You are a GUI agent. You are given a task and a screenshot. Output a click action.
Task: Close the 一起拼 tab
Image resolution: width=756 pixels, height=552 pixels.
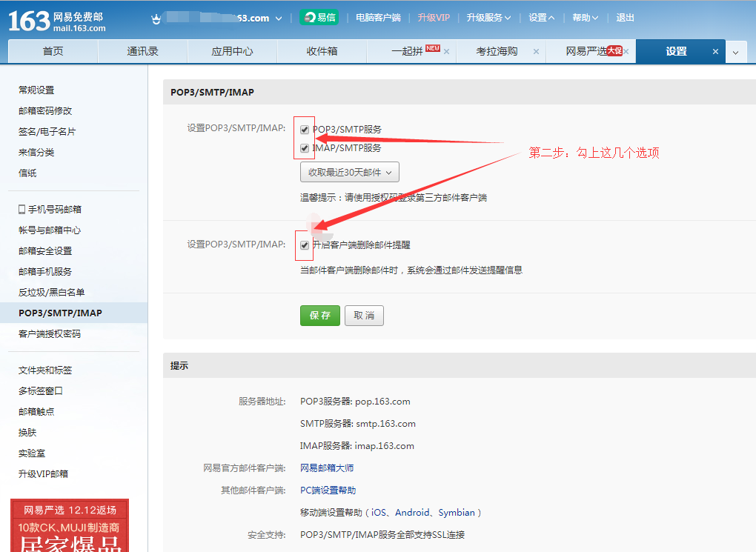click(x=446, y=52)
